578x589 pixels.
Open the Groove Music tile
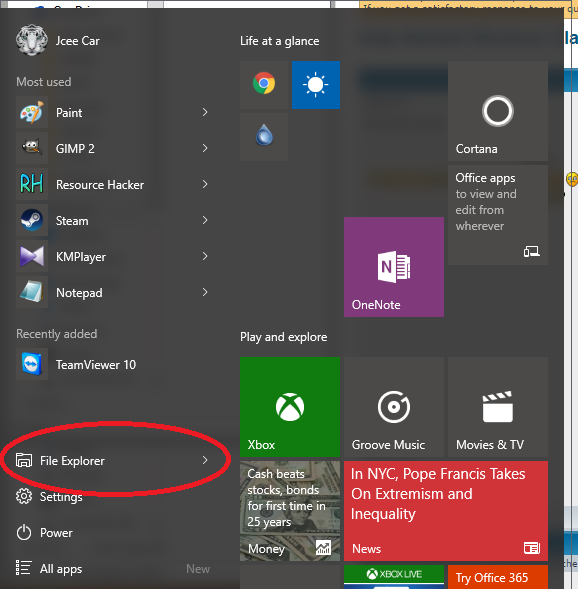pos(394,407)
